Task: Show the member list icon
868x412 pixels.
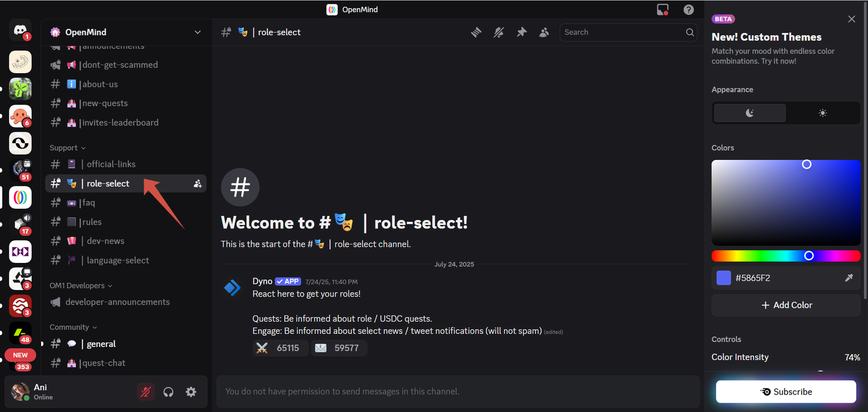Action: (x=544, y=33)
